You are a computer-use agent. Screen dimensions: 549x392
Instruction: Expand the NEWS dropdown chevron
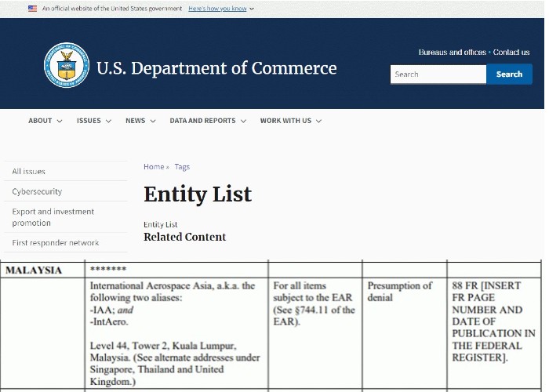click(x=153, y=121)
